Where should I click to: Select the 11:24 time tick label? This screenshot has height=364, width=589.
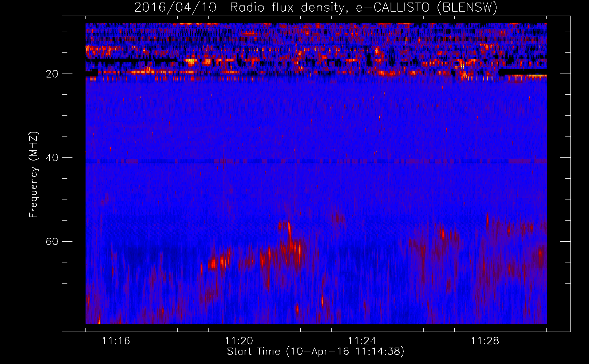[x=362, y=341]
